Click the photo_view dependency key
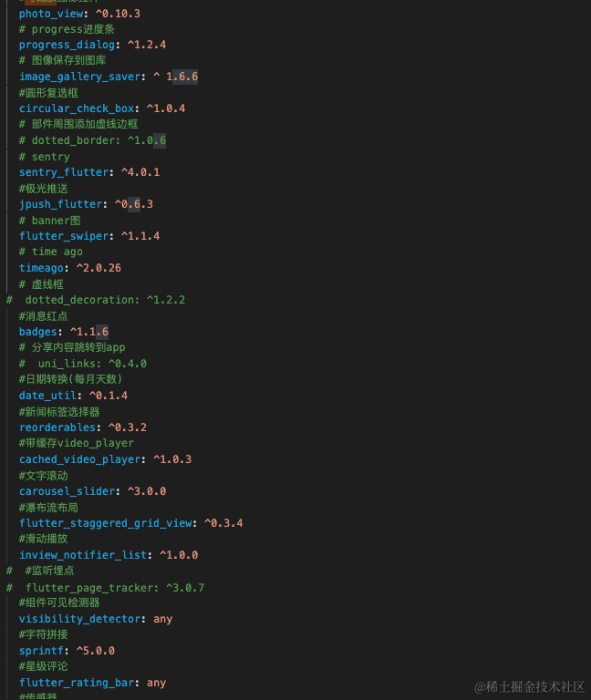The width and height of the screenshot is (591, 700). click(51, 14)
